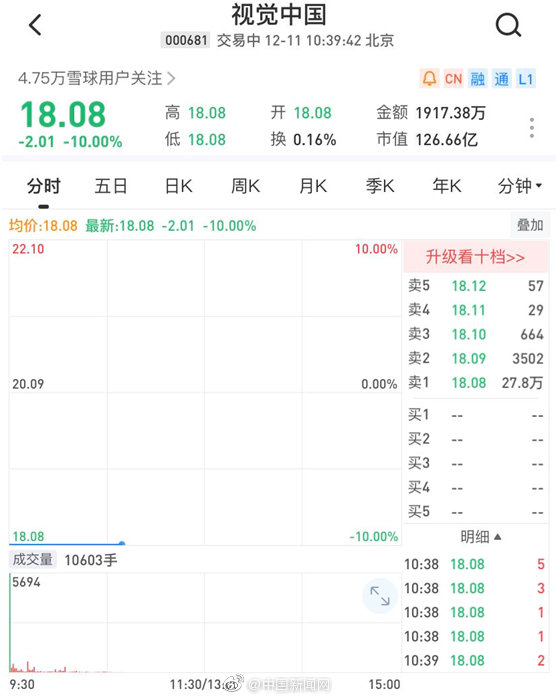Select the 卖4 18.11 order row
The image size is (558, 699).
476,310
